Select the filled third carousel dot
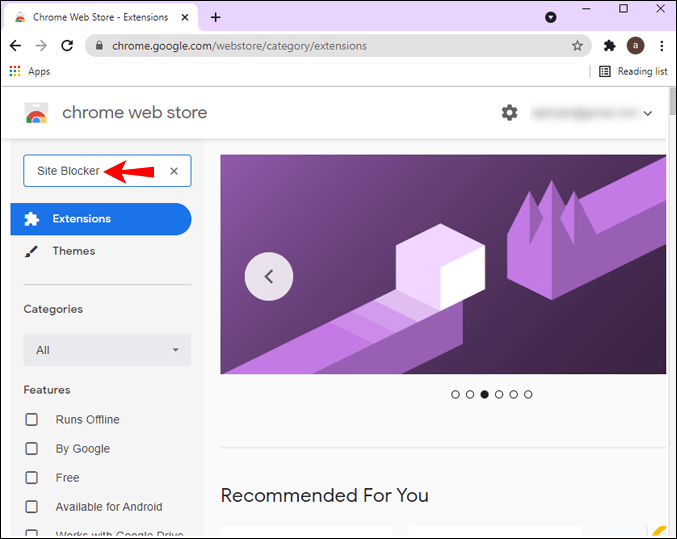The width and height of the screenshot is (677, 539). click(484, 394)
